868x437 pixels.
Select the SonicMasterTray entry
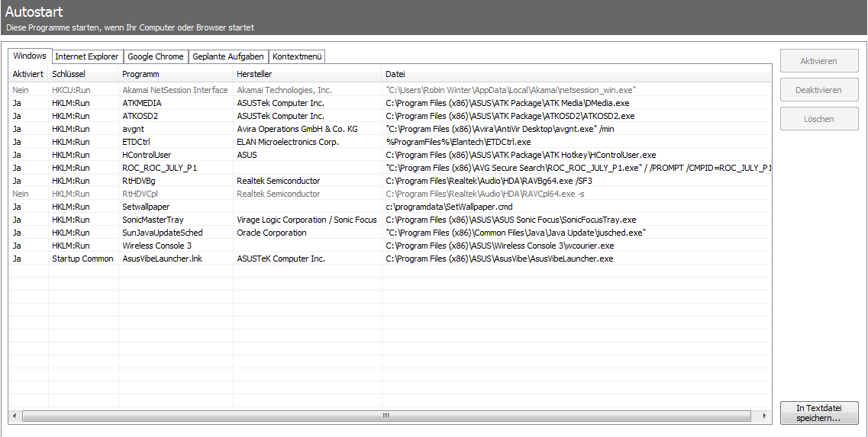tap(389, 220)
